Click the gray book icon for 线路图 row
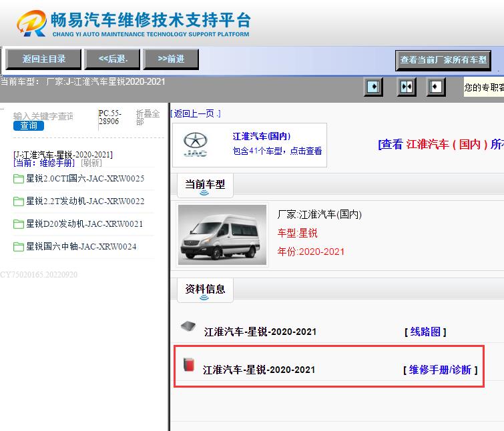Screen dimensions: 504x431 click(188, 327)
